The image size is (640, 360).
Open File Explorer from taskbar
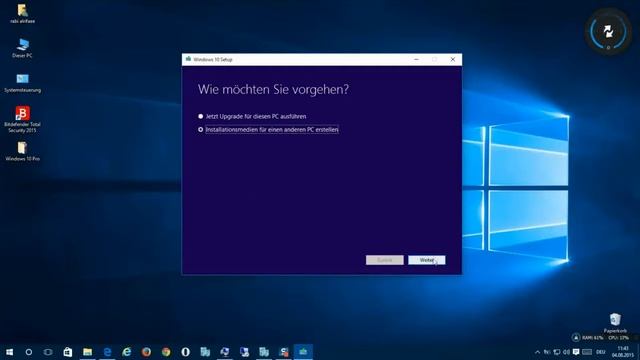tap(87, 352)
